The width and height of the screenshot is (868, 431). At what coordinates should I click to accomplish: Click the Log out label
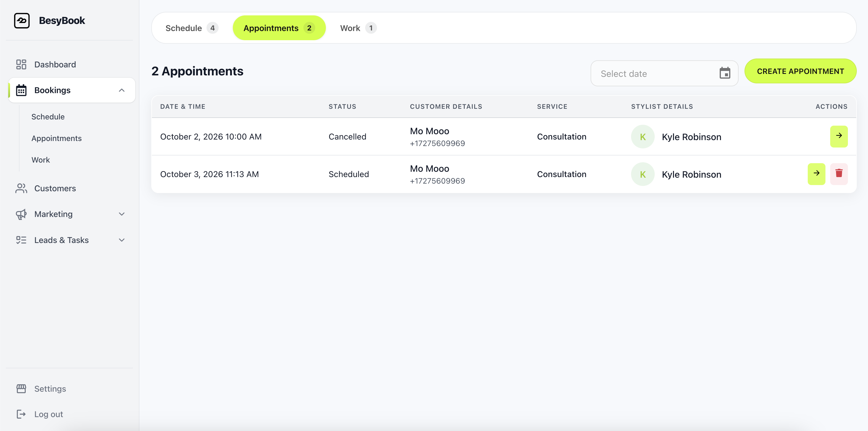pyautogui.click(x=48, y=414)
